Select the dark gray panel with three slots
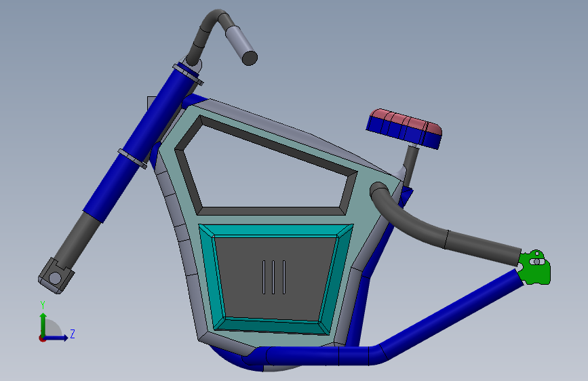588x381 pixels. click(275, 277)
